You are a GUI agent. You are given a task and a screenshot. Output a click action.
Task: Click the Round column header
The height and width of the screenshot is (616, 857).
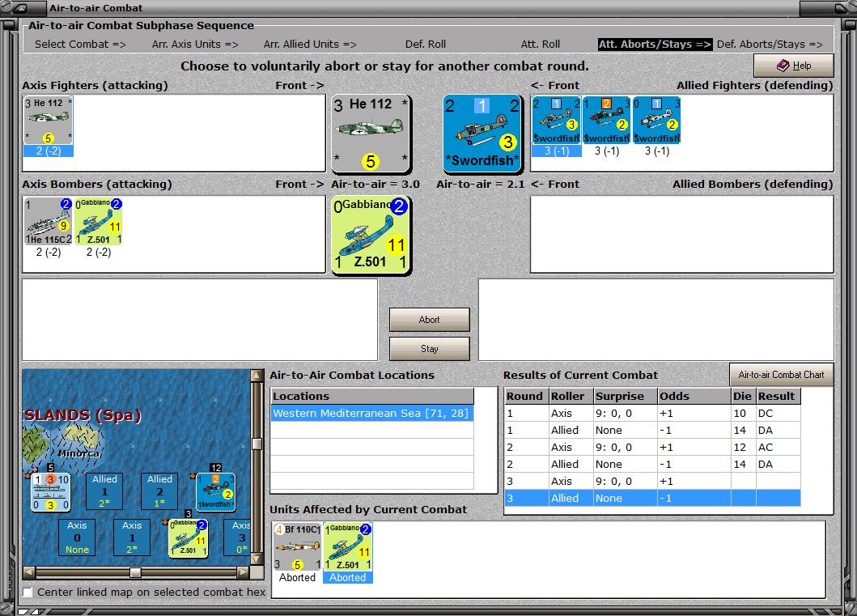pyautogui.click(x=527, y=397)
